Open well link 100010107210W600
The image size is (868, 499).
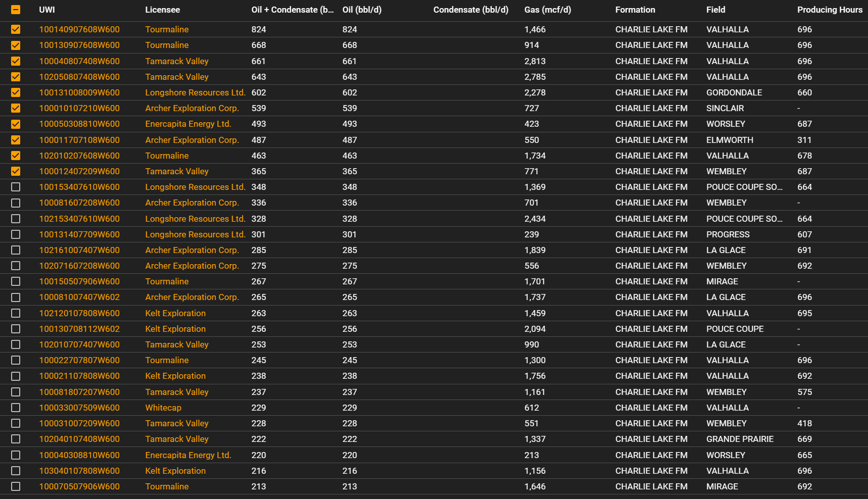pyautogui.click(x=79, y=108)
